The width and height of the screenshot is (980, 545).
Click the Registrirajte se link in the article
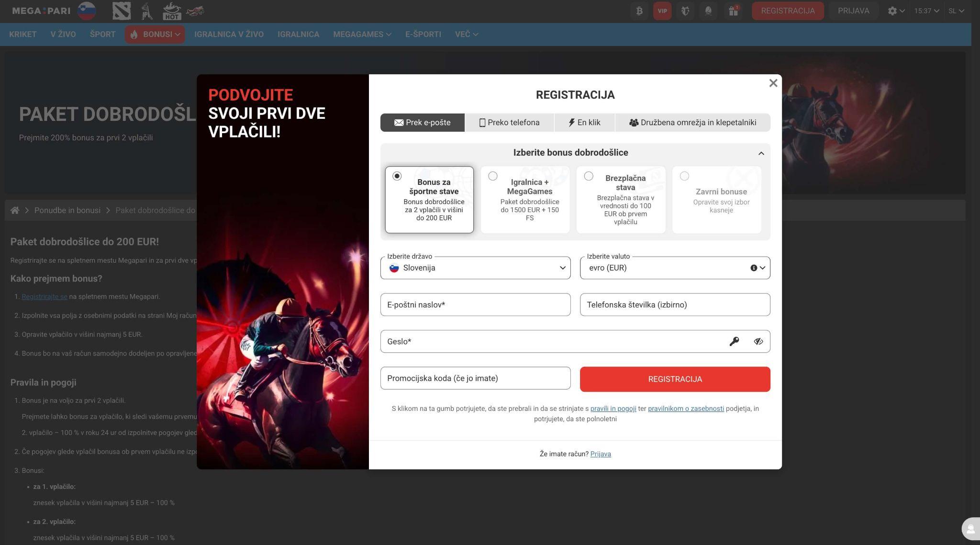(45, 296)
